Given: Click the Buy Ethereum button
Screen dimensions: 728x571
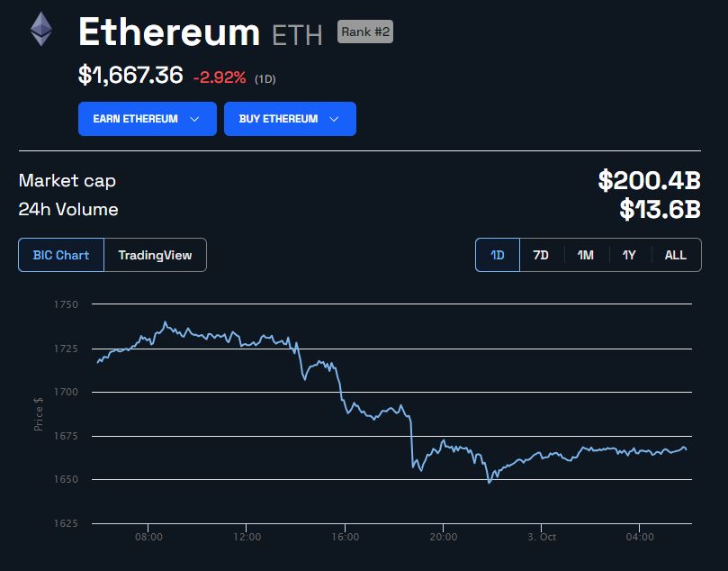Looking at the screenshot, I should point(290,119).
